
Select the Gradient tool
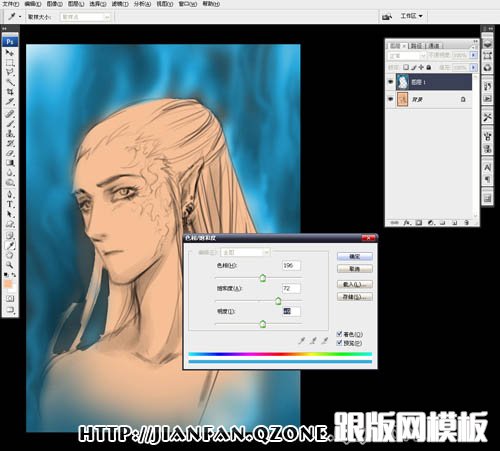[x=10, y=163]
